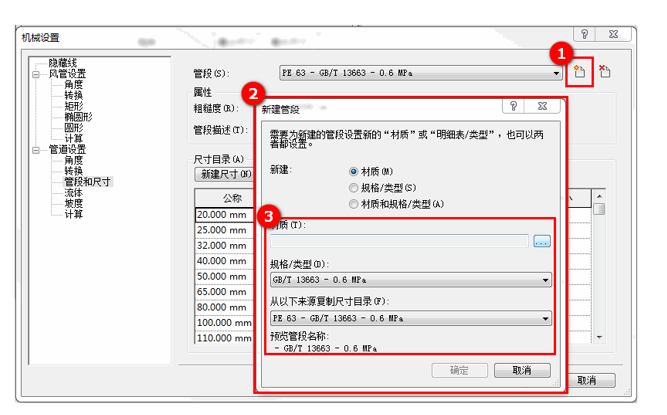Click help icon in 机械设置 window title bar

[584, 36]
